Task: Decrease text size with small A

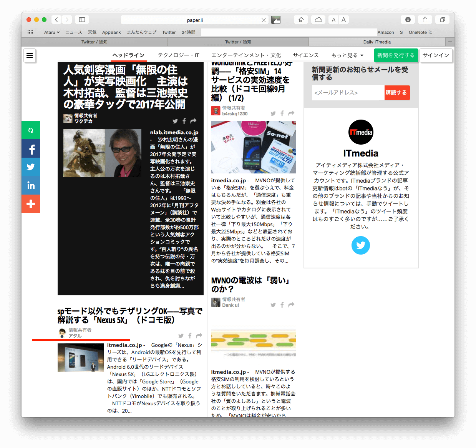Action: [x=333, y=20]
